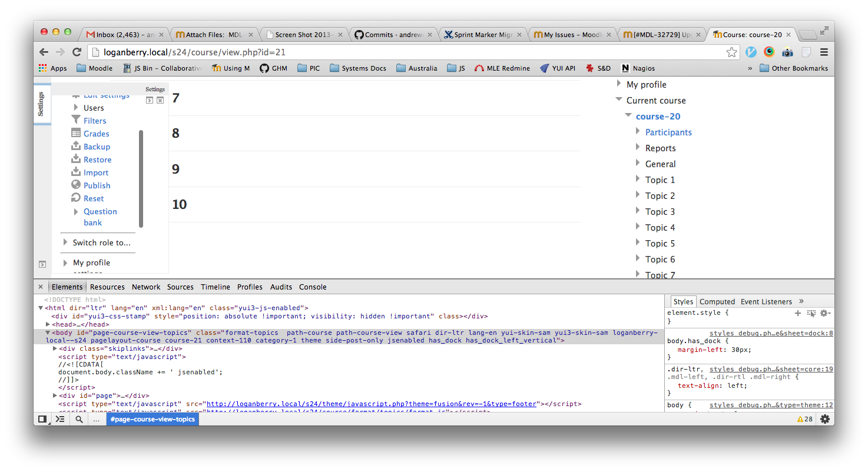Image resolution: width=868 pixels, height=472 pixels.
Task: Open the Publish link in Settings
Action: point(97,185)
